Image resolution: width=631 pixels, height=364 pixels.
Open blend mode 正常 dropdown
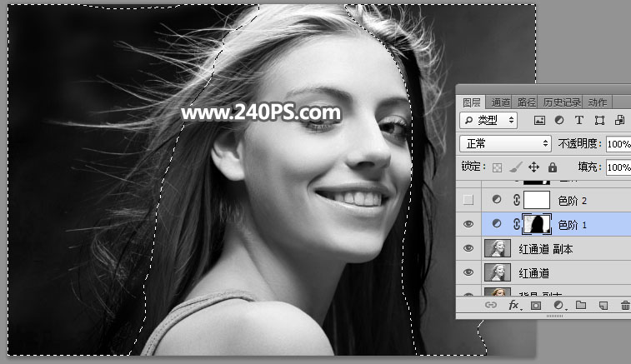[505, 143]
